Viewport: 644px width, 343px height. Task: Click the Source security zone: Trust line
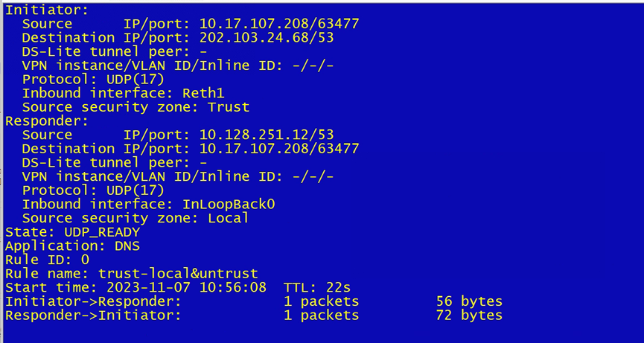coord(135,107)
